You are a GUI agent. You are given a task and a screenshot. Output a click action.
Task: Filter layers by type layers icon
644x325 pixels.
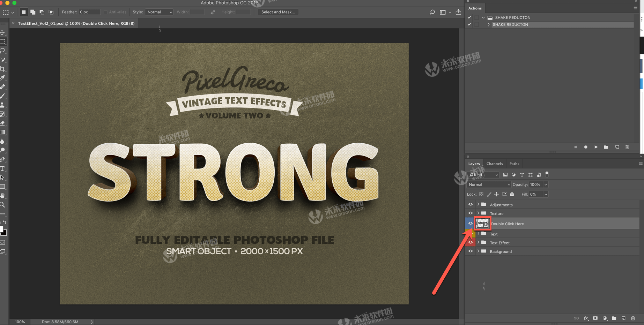click(522, 175)
